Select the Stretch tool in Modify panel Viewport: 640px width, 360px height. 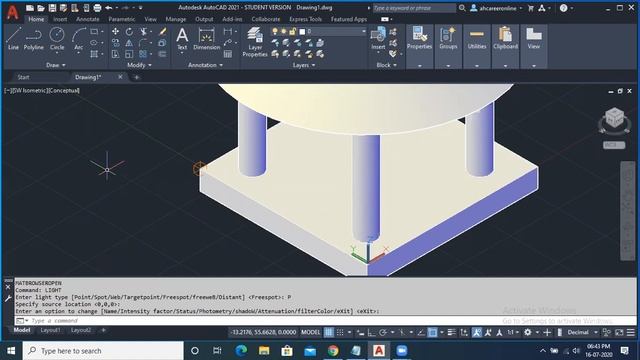(x=116, y=54)
